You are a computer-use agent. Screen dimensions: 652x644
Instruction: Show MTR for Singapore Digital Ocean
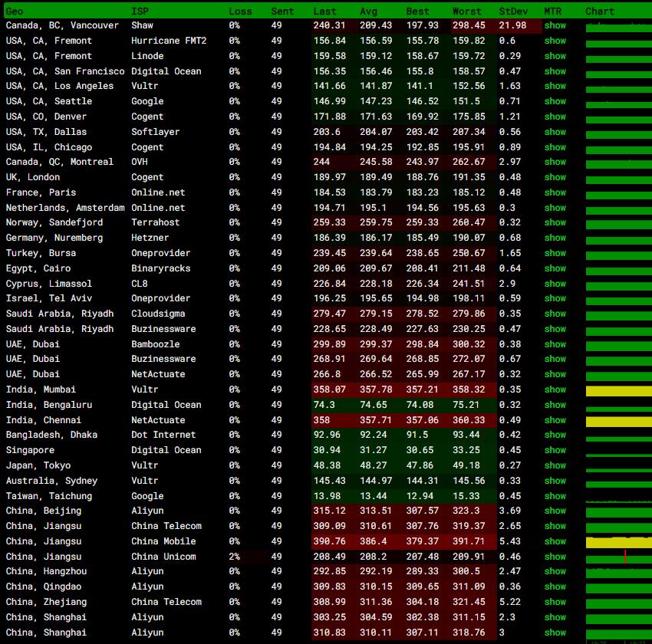click(x=555, y=450)
